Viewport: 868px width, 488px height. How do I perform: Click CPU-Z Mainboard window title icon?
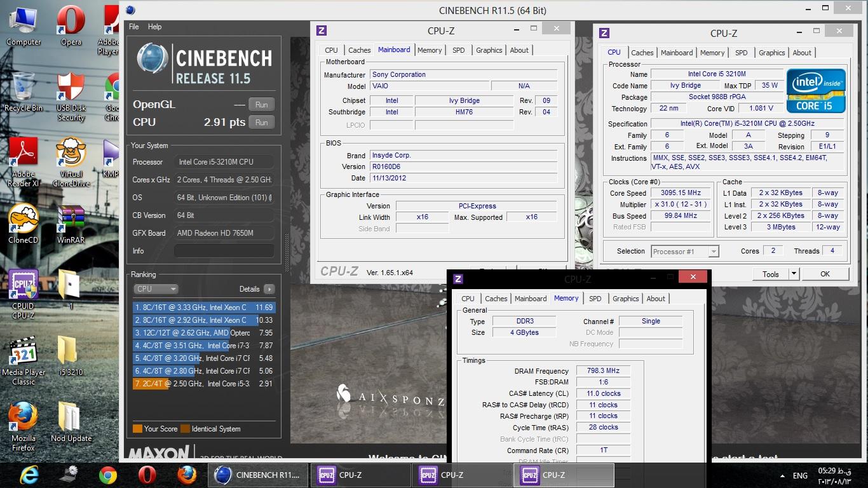(322, 30)
